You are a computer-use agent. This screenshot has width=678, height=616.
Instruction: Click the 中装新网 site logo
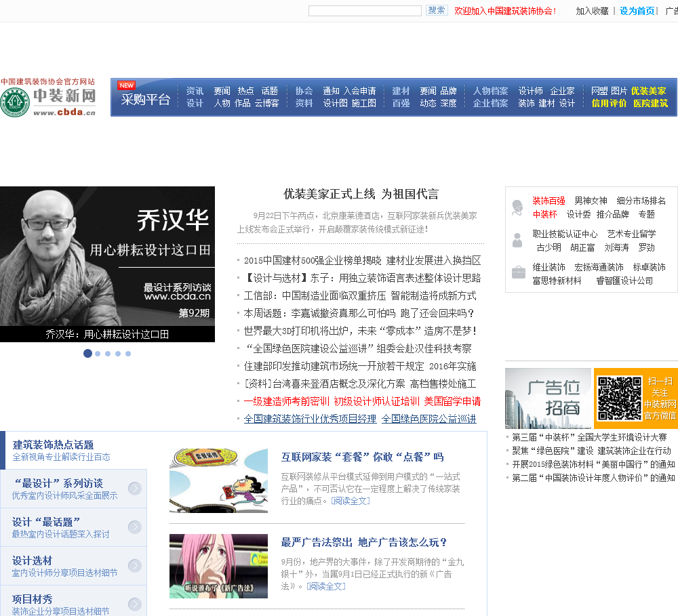(x=48, y=98)
